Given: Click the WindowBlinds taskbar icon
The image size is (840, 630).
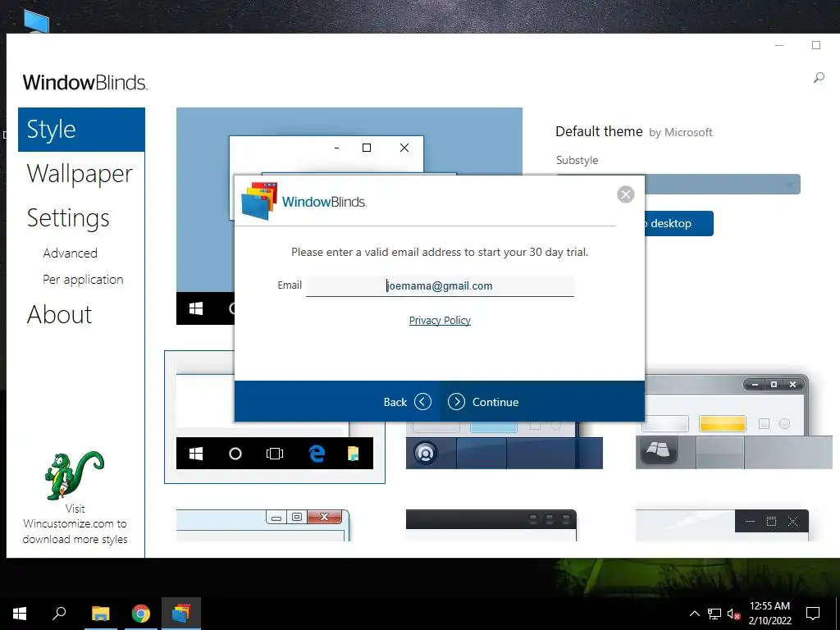Looking at the screenshot, I should (x=181, y=614).
